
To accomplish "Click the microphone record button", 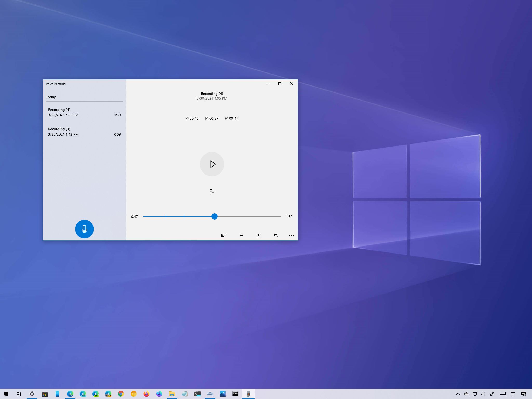I will pos(84,229).
